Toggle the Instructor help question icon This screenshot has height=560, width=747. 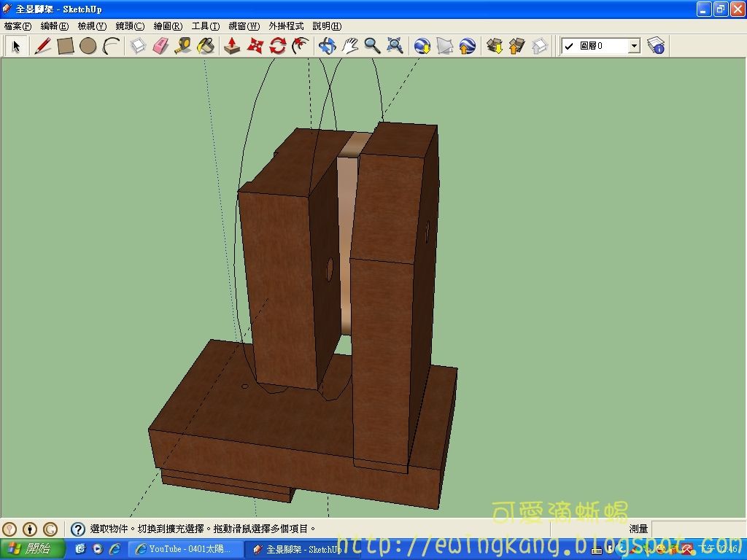click(77, 529)
